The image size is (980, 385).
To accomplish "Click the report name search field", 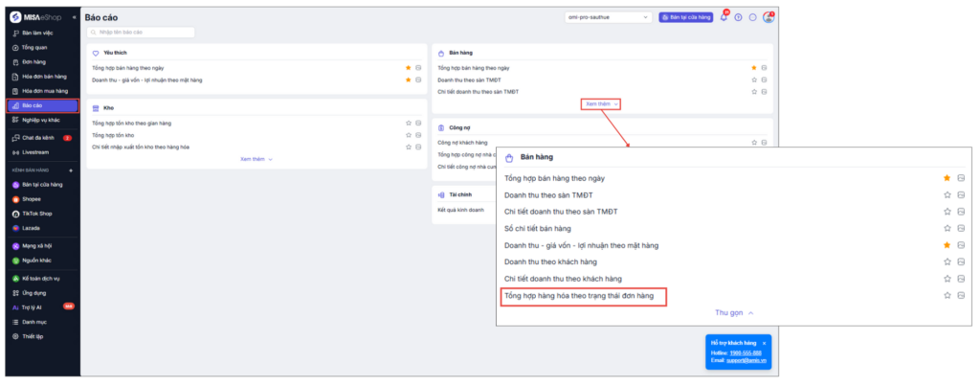I will 144,33.
